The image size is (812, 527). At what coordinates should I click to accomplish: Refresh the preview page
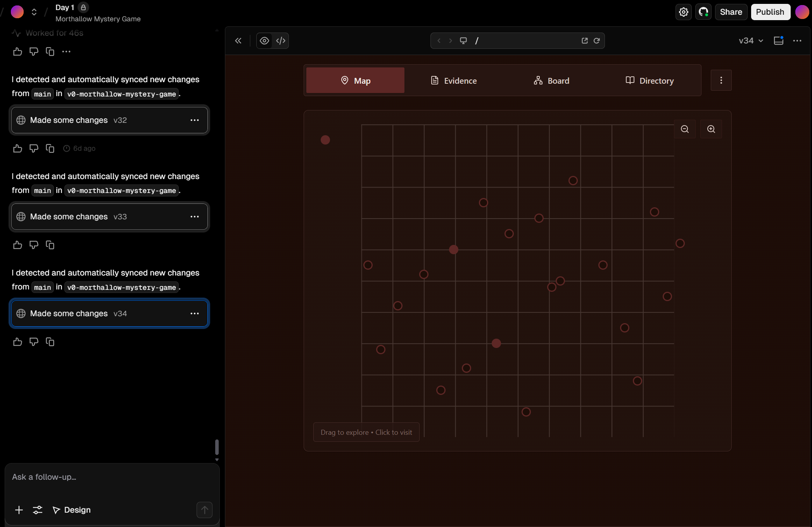click(x=597, y=41)
